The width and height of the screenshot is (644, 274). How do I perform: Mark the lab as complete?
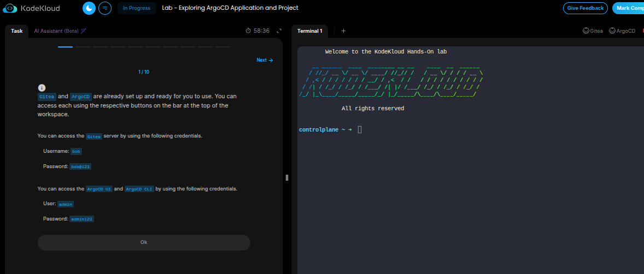(628, 8)
